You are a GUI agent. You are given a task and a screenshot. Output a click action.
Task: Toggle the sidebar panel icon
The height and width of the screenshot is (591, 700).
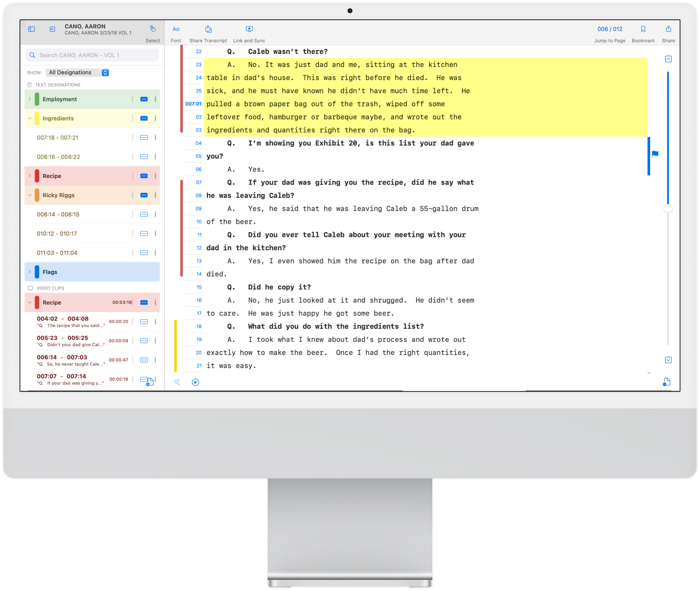[x=31, y=29]
